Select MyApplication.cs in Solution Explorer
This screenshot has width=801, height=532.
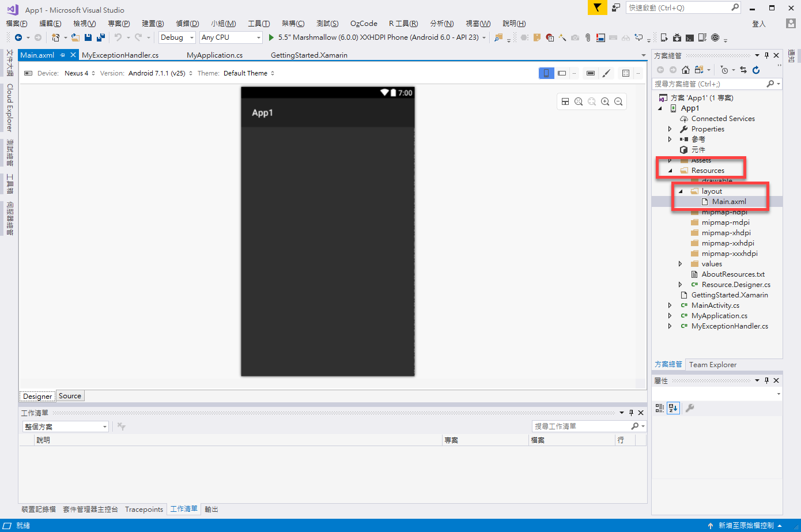pyautogui.click(x=719, y=316)
